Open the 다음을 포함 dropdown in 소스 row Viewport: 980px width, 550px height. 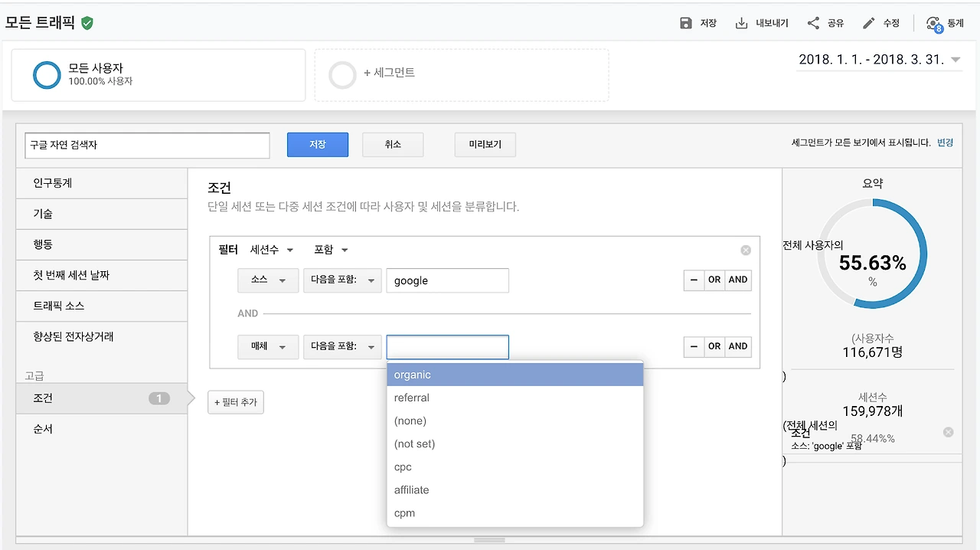click(x=342, y=280)
